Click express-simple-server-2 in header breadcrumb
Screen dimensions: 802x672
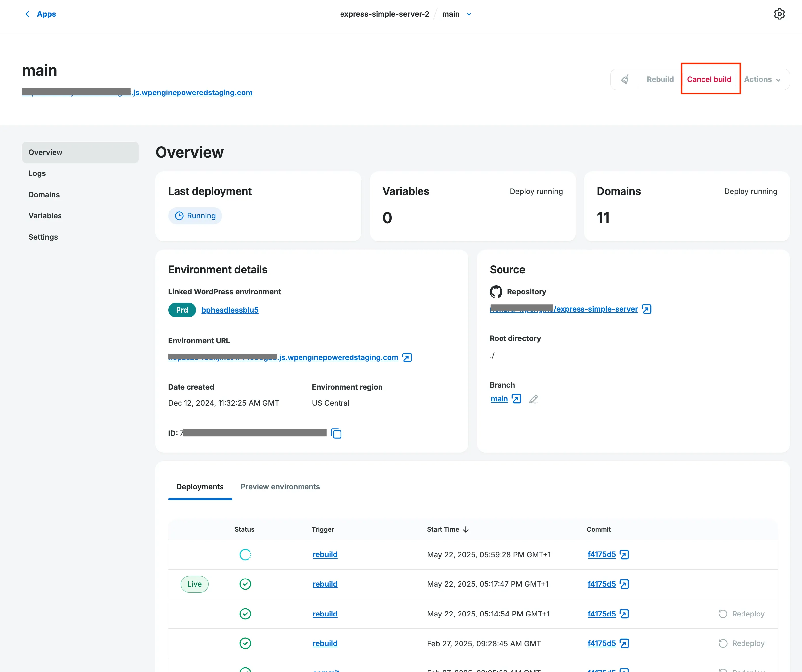tap(384, 14)
